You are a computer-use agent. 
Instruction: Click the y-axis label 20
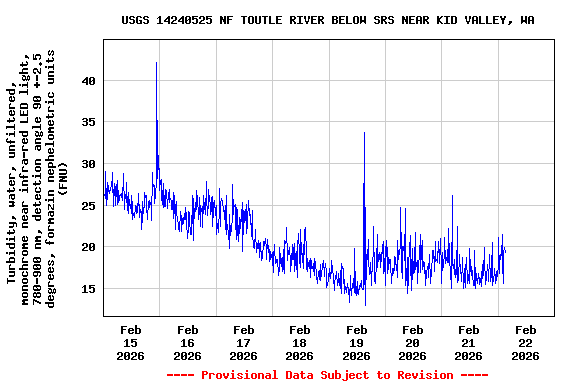89,247
